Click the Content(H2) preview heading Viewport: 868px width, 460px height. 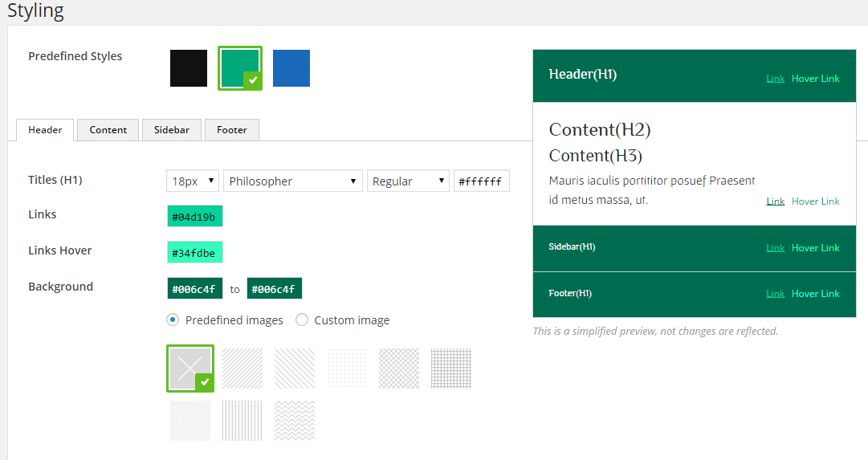coord(600,129)
